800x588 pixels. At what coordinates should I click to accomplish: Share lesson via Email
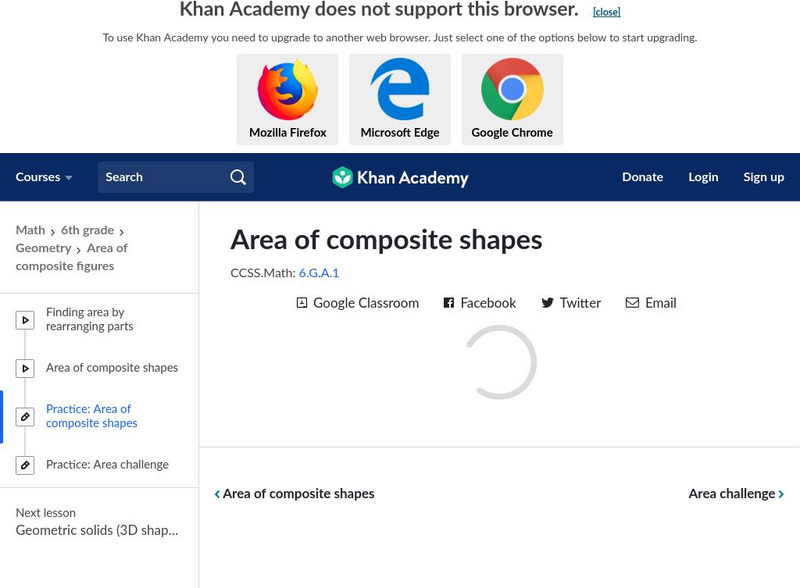651,303
